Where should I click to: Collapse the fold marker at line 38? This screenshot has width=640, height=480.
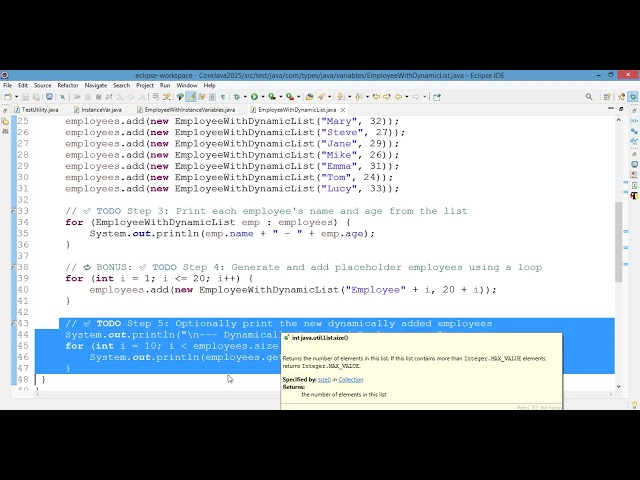[13, 267]
